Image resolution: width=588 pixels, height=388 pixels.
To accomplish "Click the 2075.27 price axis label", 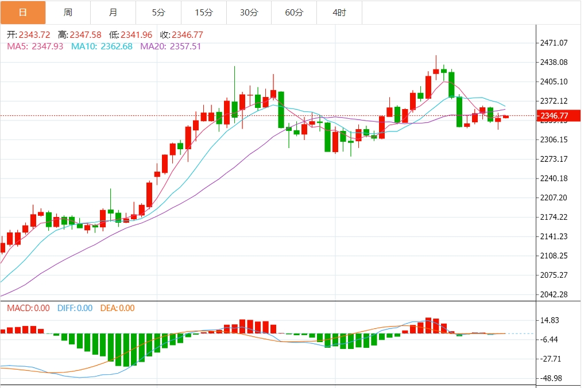I will [554, 275].
